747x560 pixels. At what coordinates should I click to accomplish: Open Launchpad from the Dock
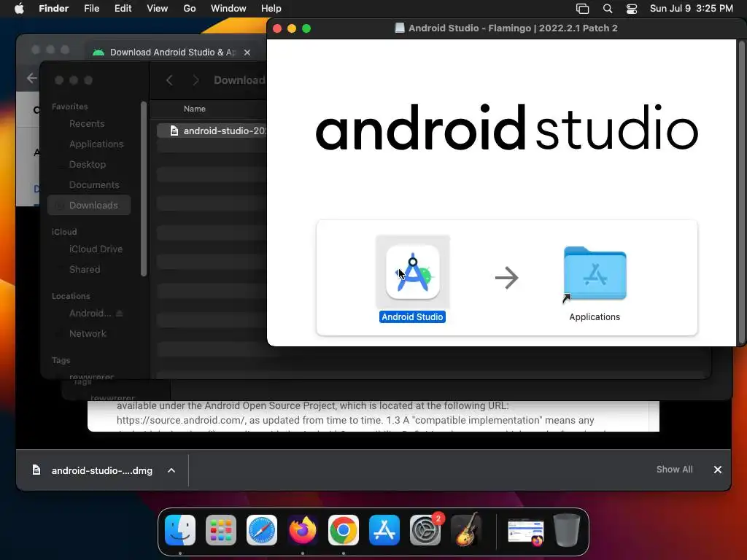click(x=221, y=530)
